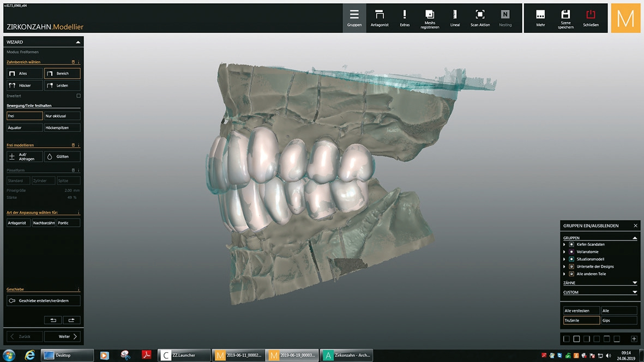This screenshot has width=644, height=362.
Task: Toggle Unterseite der Designs checkbox
Action: coord(571,267)
